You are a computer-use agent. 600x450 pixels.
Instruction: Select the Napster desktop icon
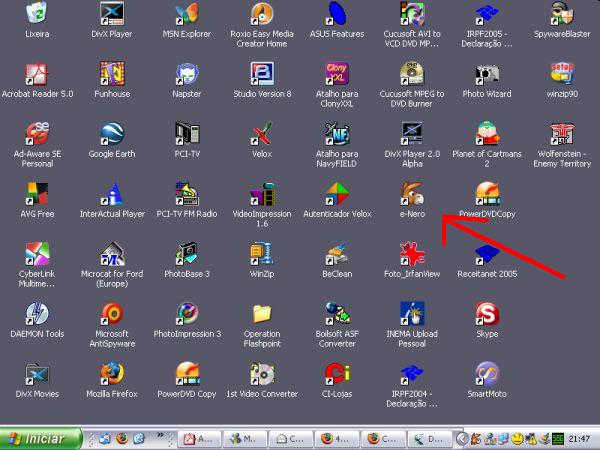[x=187, y=73]
